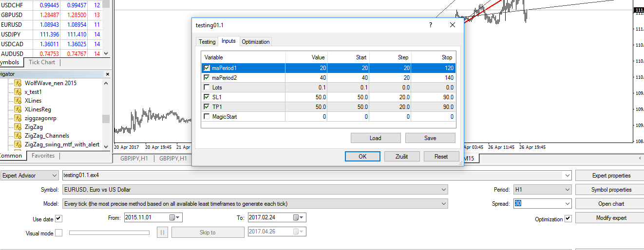Select the EURUSD row in Market Watch

(x=51, y=25)
